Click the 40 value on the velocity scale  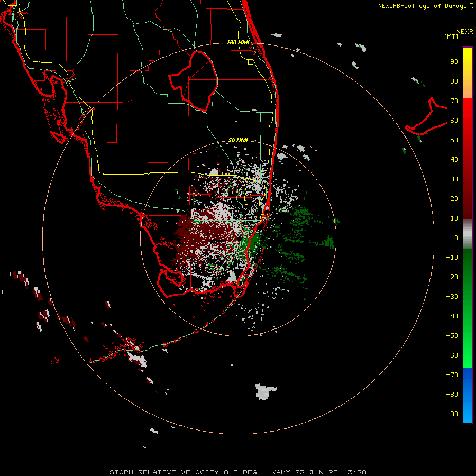coord(454,159)
